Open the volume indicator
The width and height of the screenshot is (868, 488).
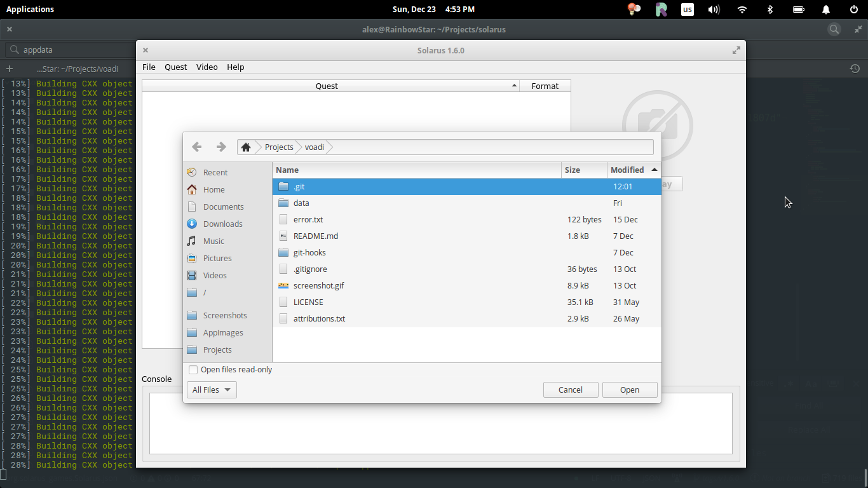pos(714,10)
